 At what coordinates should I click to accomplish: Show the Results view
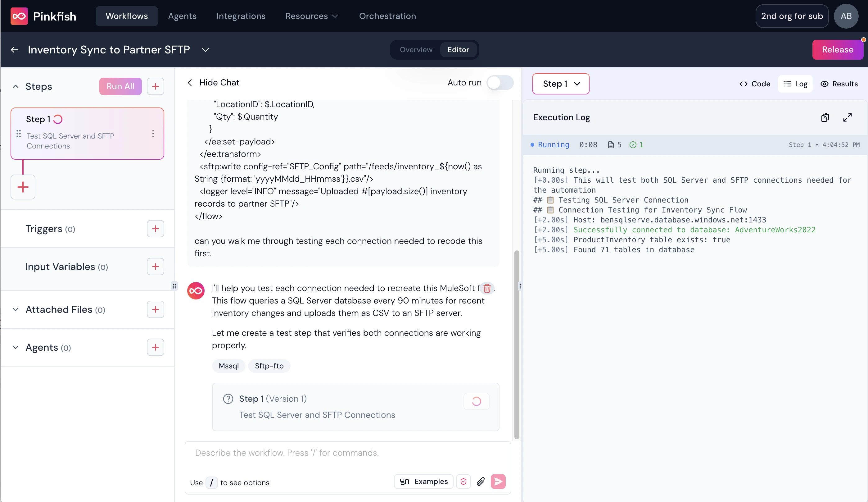pos(839,84)
